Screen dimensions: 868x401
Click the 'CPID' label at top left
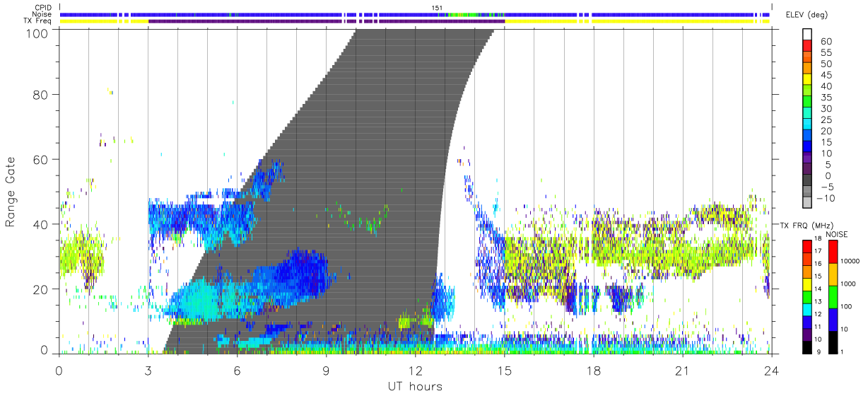pyautogui.click(x=43, y=7)
